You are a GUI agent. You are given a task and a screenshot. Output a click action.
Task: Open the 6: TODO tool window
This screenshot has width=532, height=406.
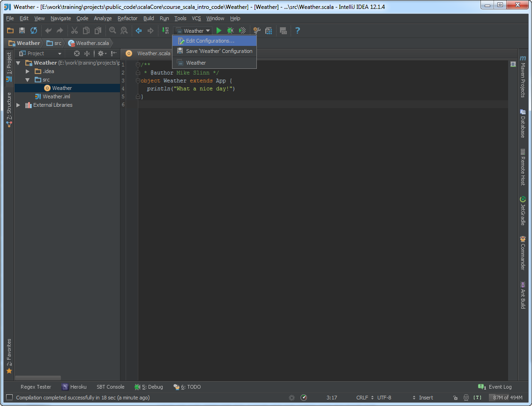coord(187,387)
